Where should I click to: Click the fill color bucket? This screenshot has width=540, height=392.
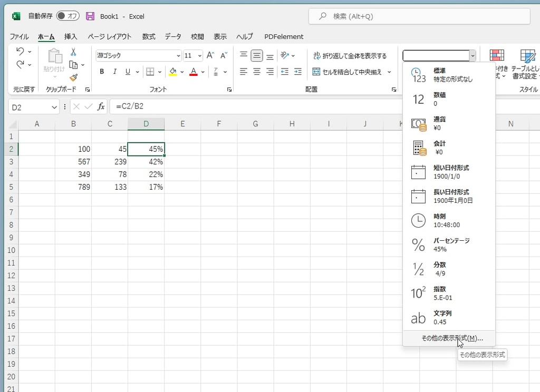173,72
